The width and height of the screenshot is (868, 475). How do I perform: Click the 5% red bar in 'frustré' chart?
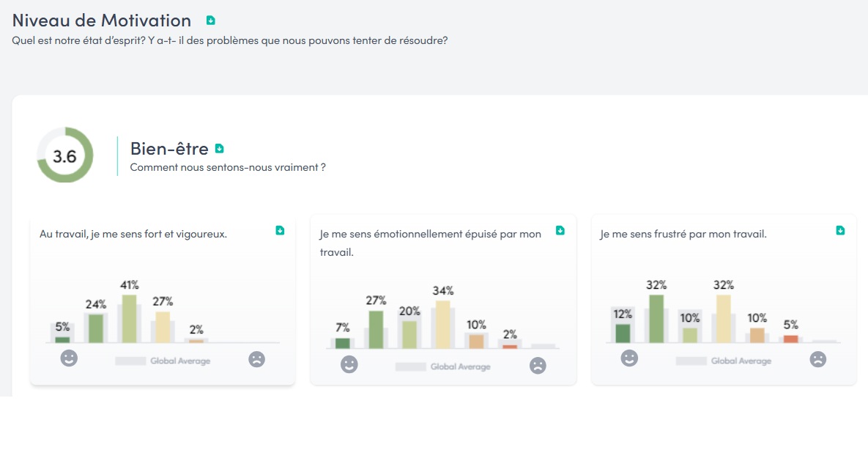(x=790, y=339)
